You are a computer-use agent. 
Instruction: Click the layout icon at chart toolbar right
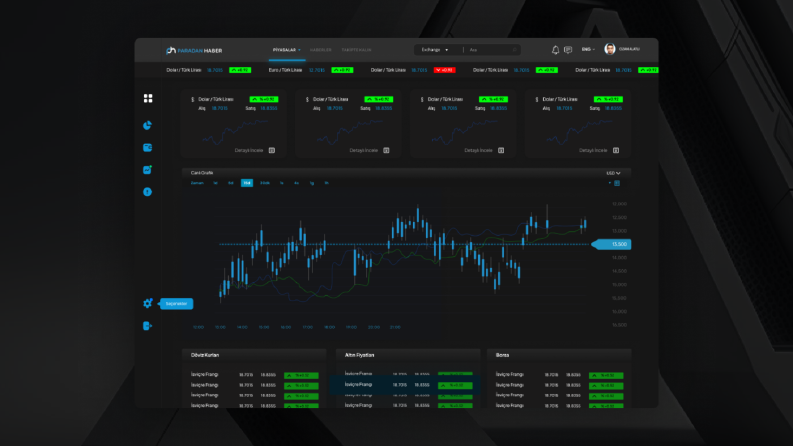click(617, 183)
